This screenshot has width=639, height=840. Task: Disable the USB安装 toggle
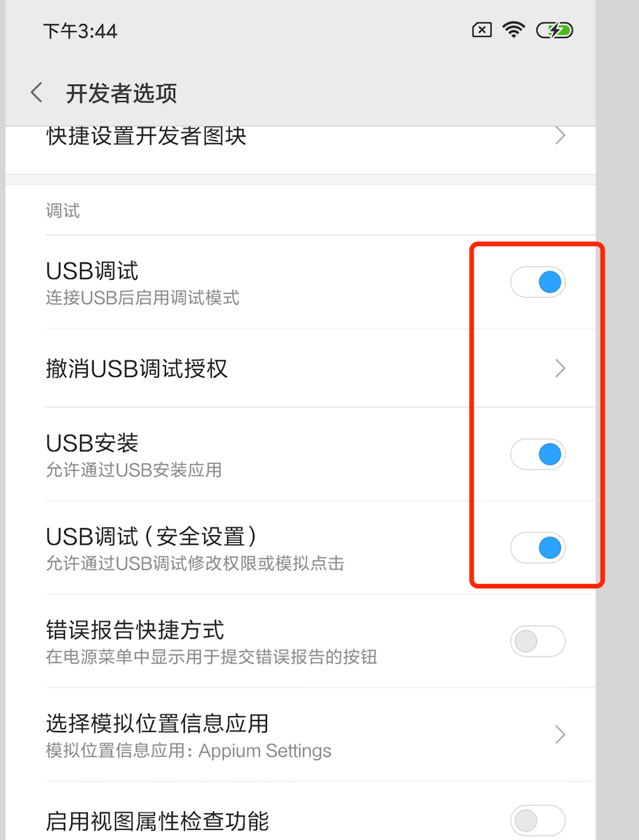(538, 454)
